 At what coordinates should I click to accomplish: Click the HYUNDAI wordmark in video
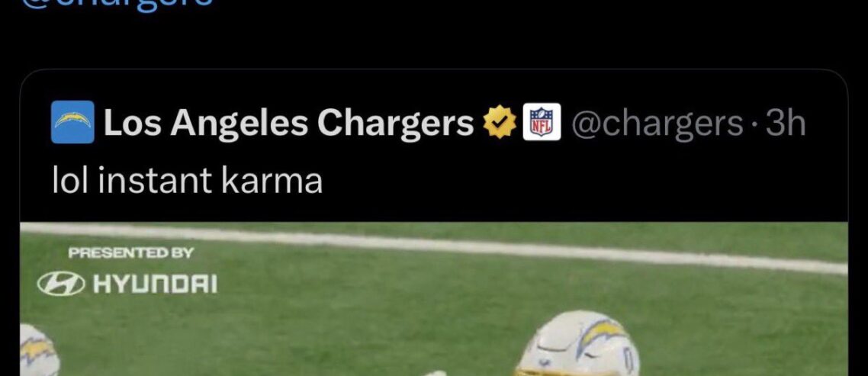(x=155, y=285)
